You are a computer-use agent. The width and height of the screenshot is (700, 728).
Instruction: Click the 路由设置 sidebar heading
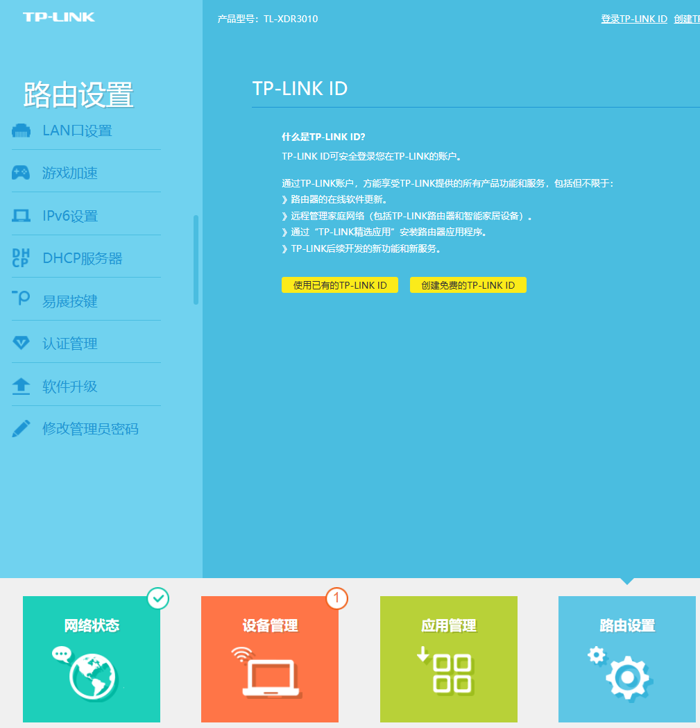[x=78, y=94]
